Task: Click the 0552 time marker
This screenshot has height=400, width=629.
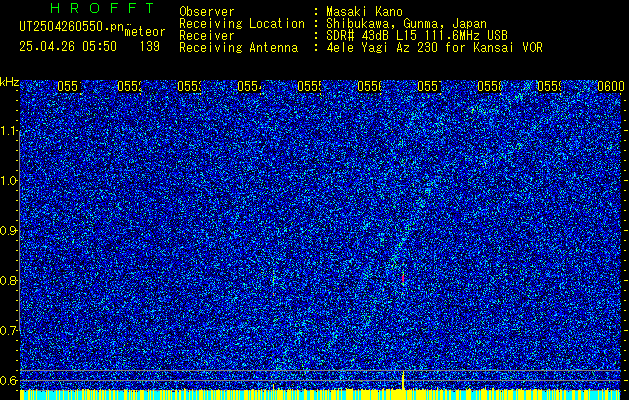Action: pos(130,86)
